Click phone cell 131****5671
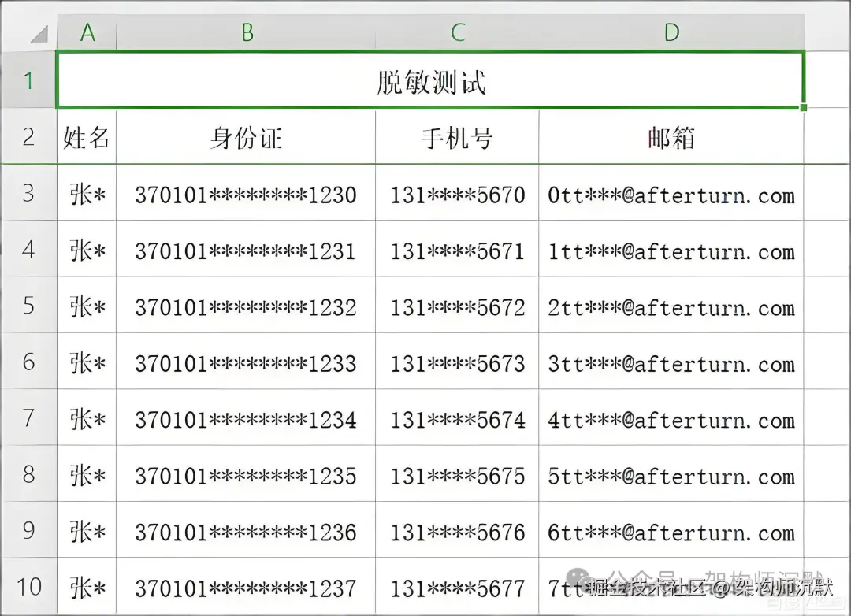Screen dimensions: 851x616 (x=457, y=249)
